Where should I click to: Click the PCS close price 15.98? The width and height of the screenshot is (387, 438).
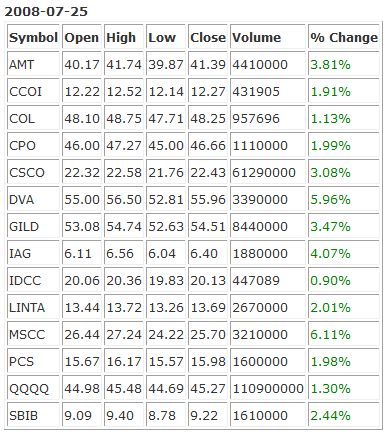(x=208, y=362)
